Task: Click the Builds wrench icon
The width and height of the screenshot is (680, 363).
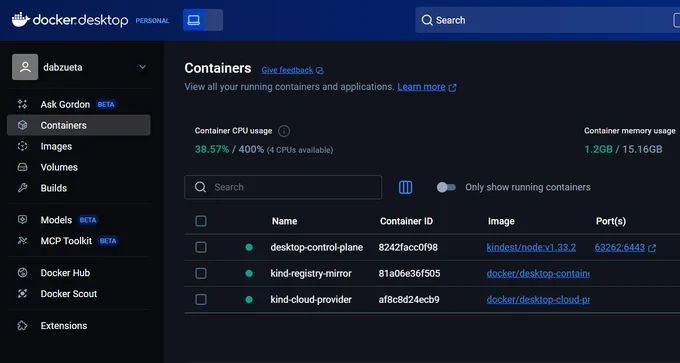Action: pos(23,188)
